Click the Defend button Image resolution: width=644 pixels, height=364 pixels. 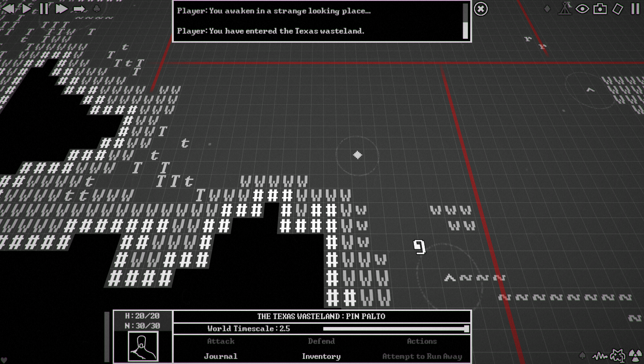coord(321,341)
